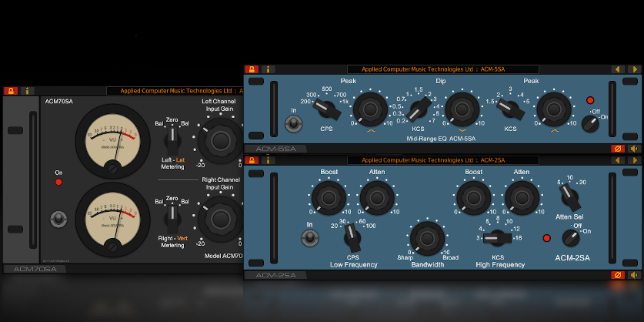Click the upper VU meter zero adjust screw

[x=112, y=168]
